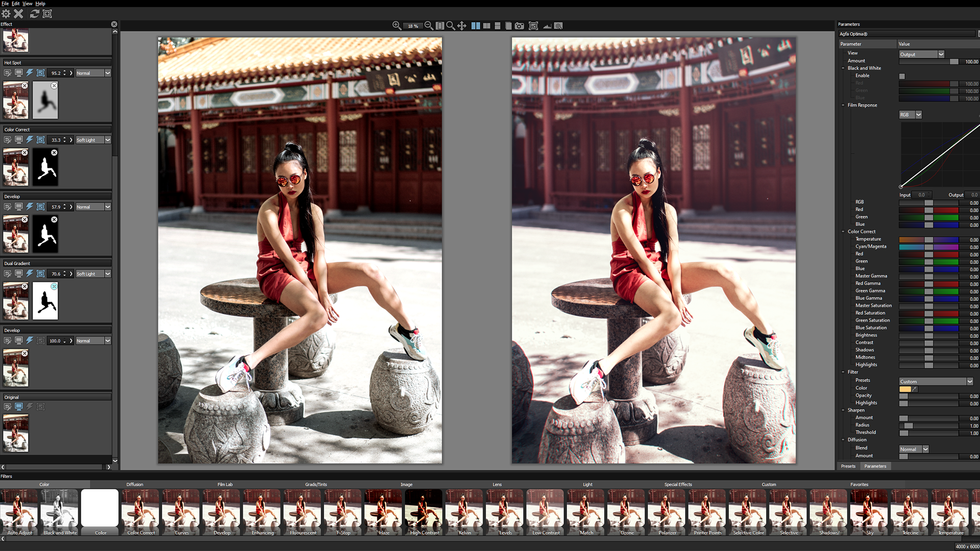Open settings with the gear icon
This screenshot has height=551, width=980.
coord(6,14)
